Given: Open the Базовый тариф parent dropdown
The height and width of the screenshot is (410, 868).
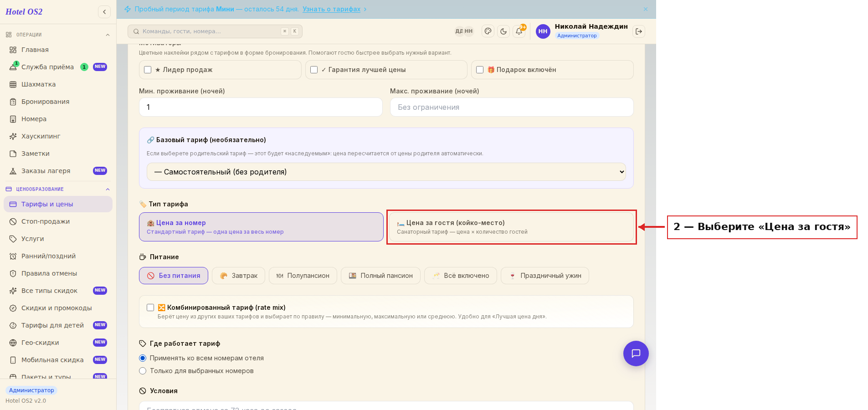Looking at the screenshot, I should point(386,172).
